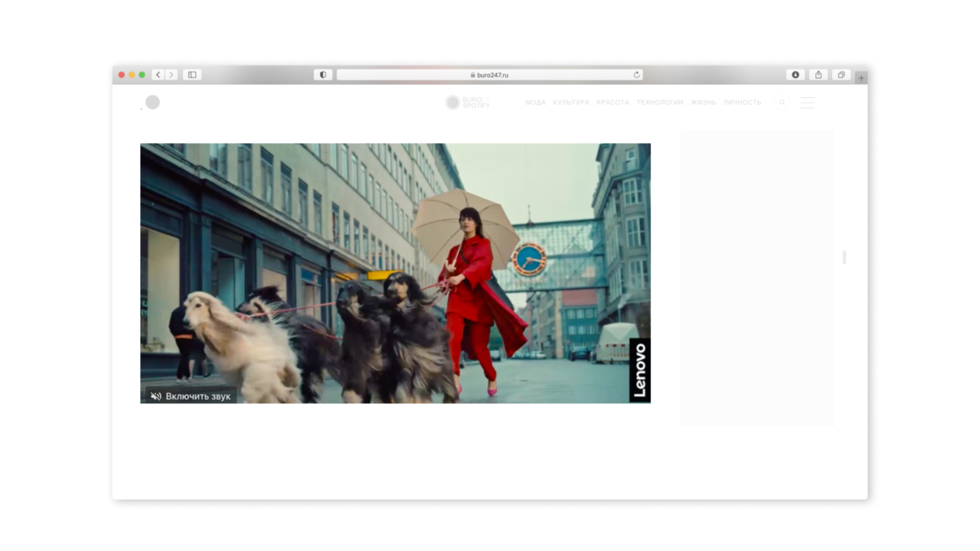Expand the site hamburger menu

pyautogui.click(x=807, y=103)
